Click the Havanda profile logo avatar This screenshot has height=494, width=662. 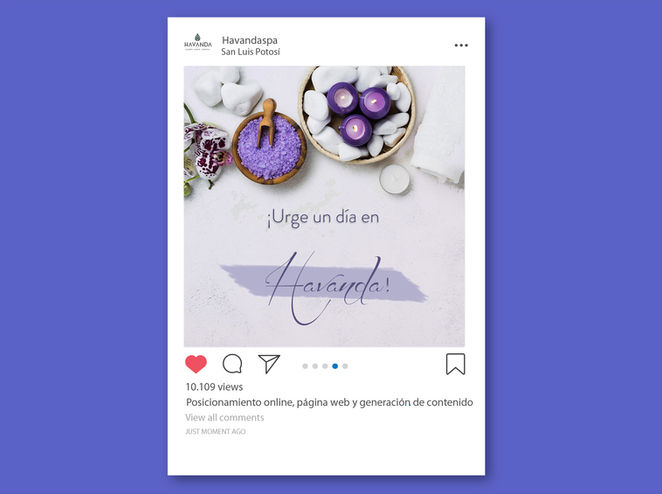[x=198, y=43]
